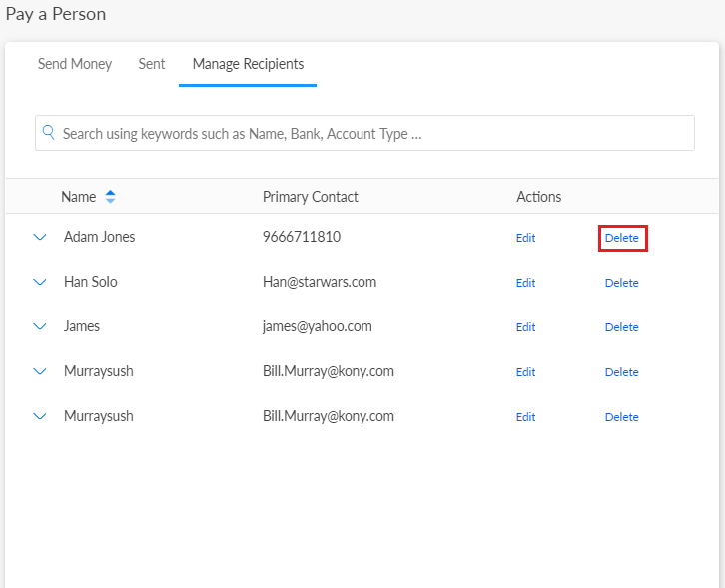Viewport: 725px width, 588px height.
Task: Expand the first Murraysush row
Action: (40, 372)
